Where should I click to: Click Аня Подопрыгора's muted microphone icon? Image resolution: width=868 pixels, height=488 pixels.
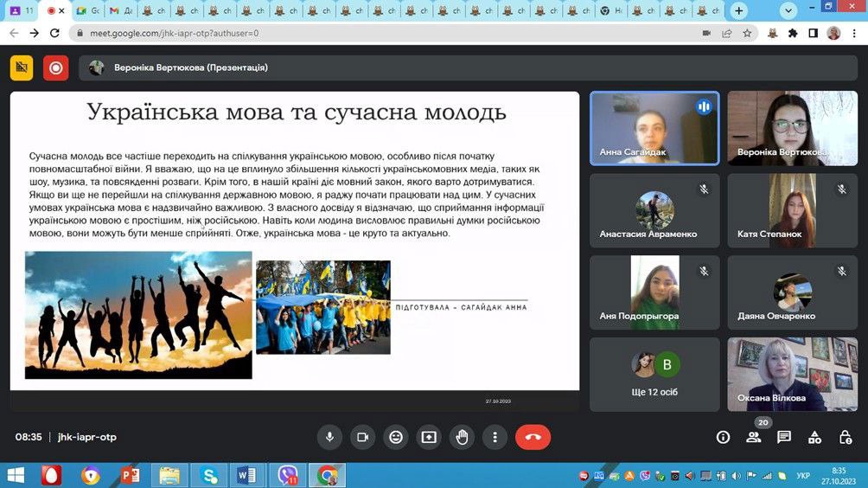[704, 272]
